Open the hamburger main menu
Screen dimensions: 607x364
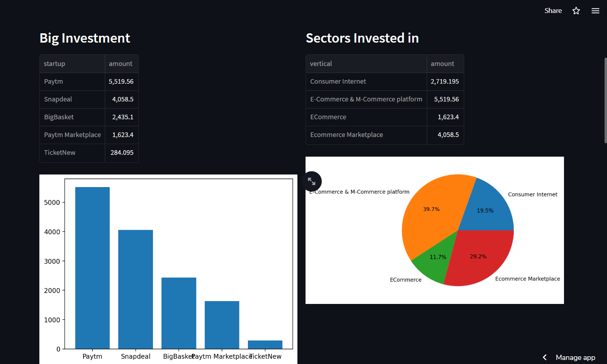point(595,11)
